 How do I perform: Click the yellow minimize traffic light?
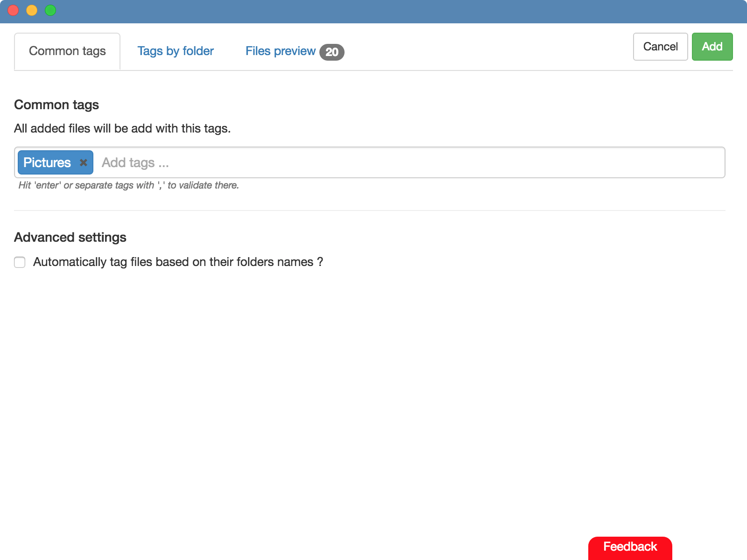click(31, 10)
